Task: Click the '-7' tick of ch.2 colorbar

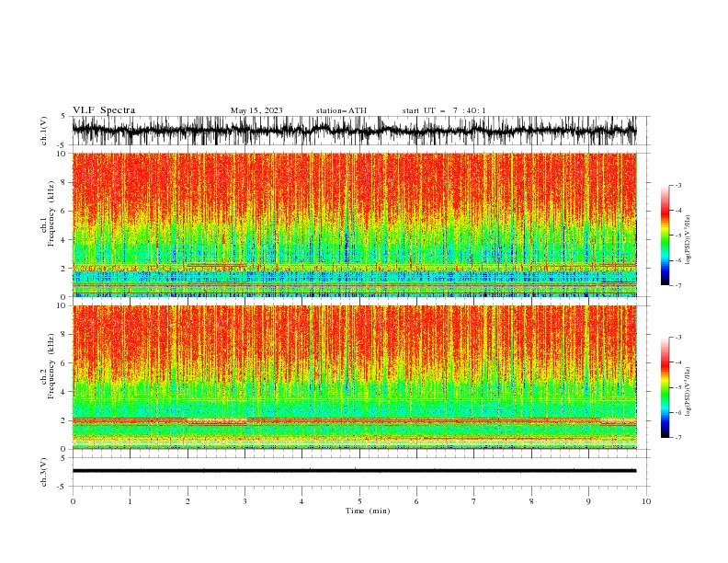Action: [678, 438]
